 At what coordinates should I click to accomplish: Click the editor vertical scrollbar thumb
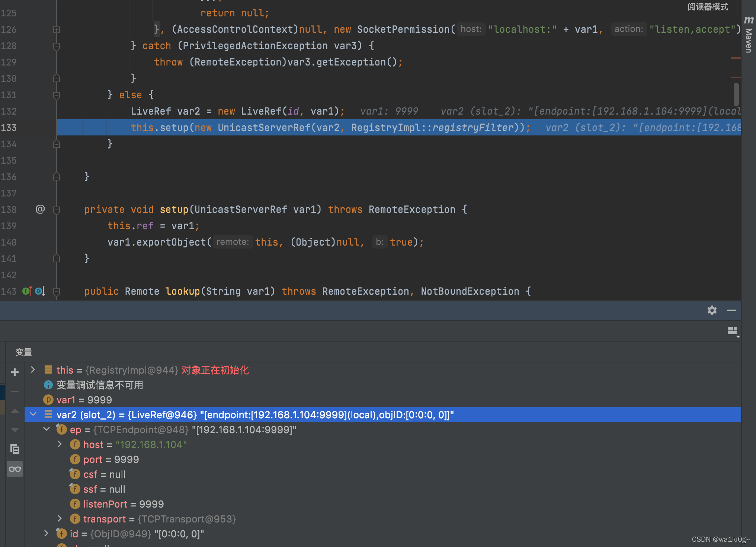tap(736, 94)
